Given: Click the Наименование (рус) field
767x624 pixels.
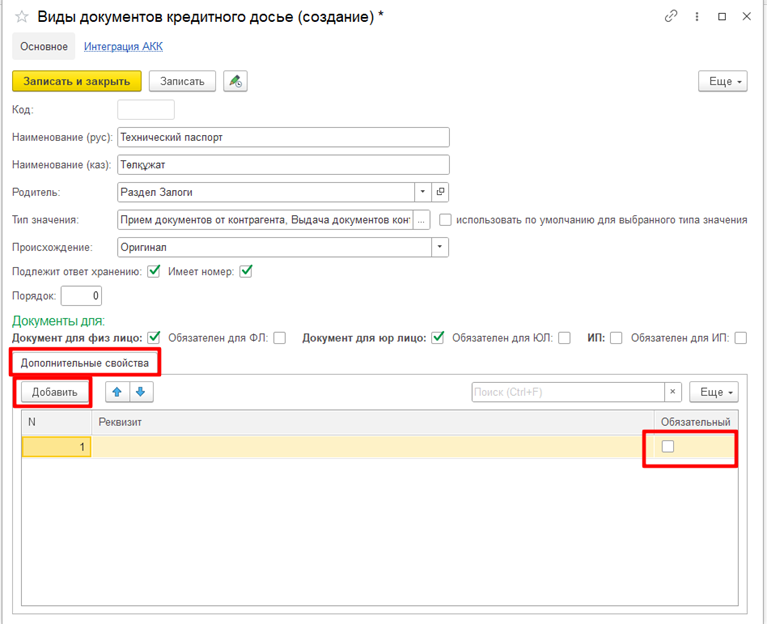Looking at the screenshot, I should coord(283,137).
